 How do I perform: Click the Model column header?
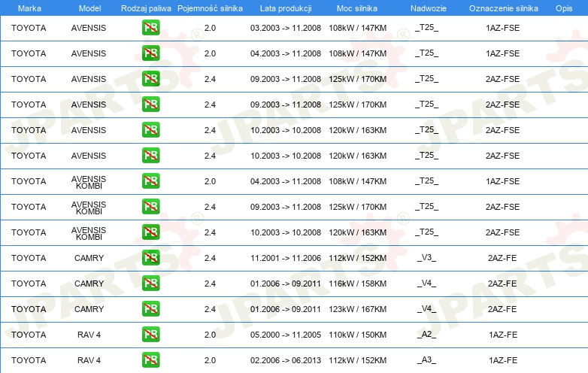pyautogui.click(x=89, y=8)
